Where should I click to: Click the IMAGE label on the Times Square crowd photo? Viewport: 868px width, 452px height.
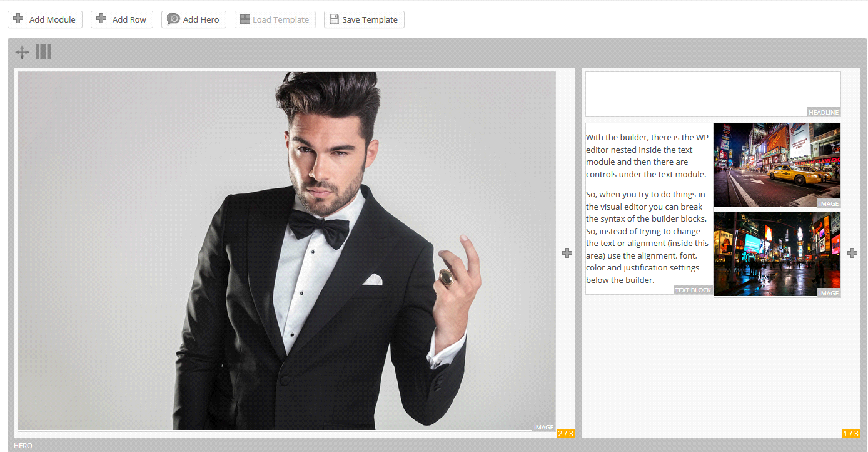[x=829, y=293]
